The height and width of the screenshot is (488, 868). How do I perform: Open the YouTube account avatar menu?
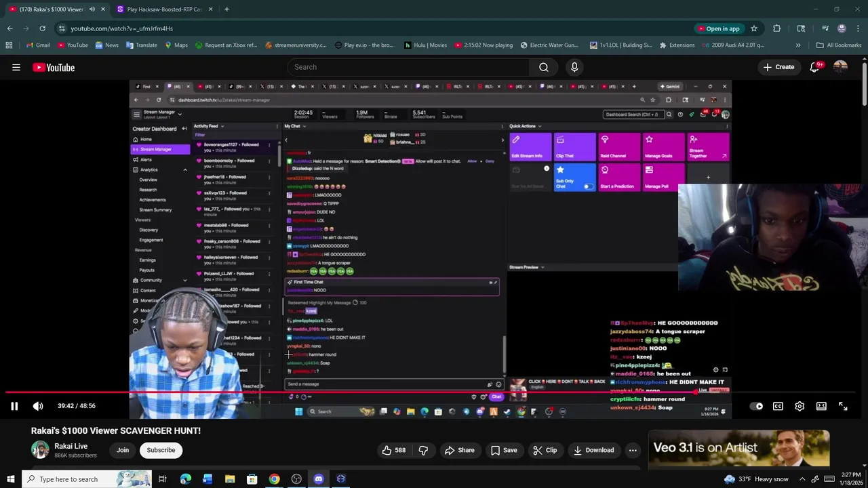(x=841, y=67)
